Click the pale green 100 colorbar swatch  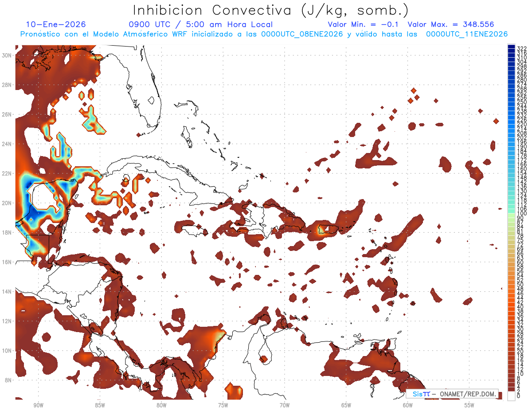point(511,215)
